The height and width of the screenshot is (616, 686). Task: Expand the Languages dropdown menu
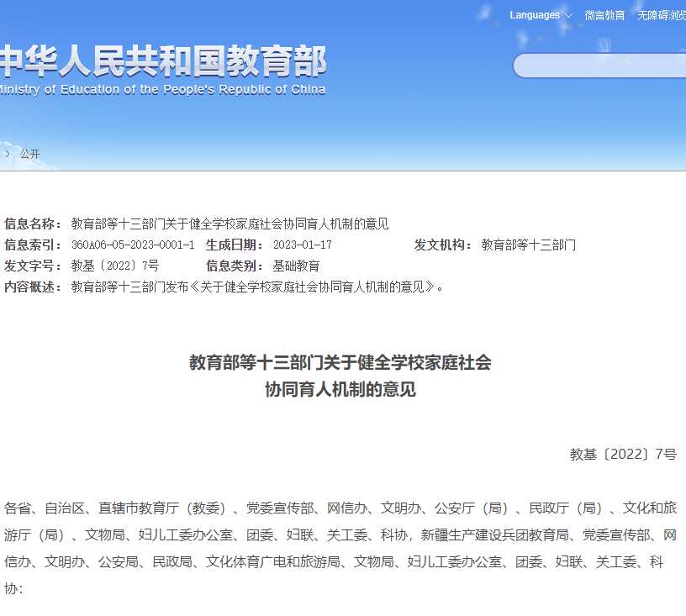541,15
